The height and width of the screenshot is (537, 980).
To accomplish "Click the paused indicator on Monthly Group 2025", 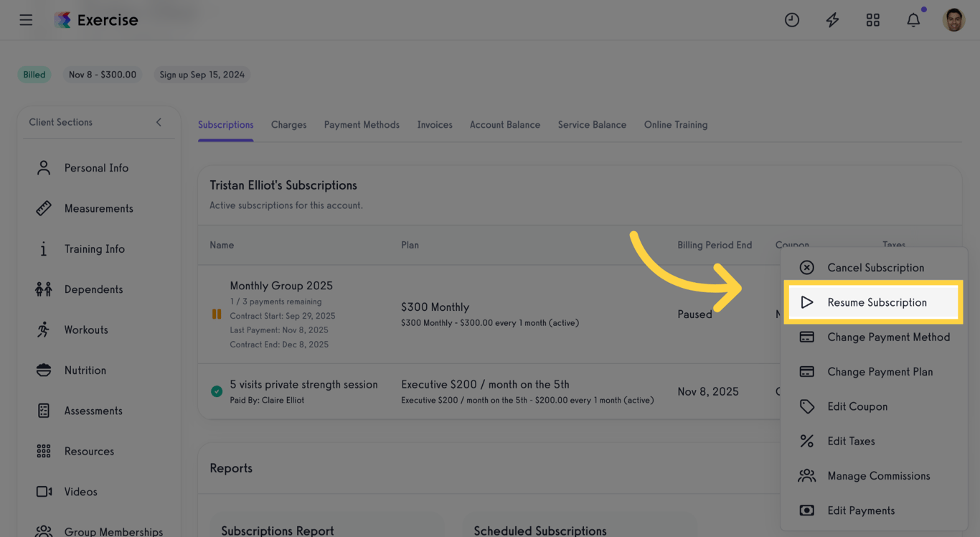I will pyautogui.click(x=216, y=314).
